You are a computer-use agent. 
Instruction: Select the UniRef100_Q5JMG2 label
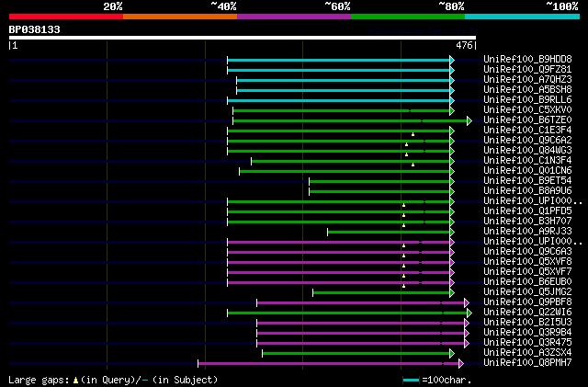point(527,292)
